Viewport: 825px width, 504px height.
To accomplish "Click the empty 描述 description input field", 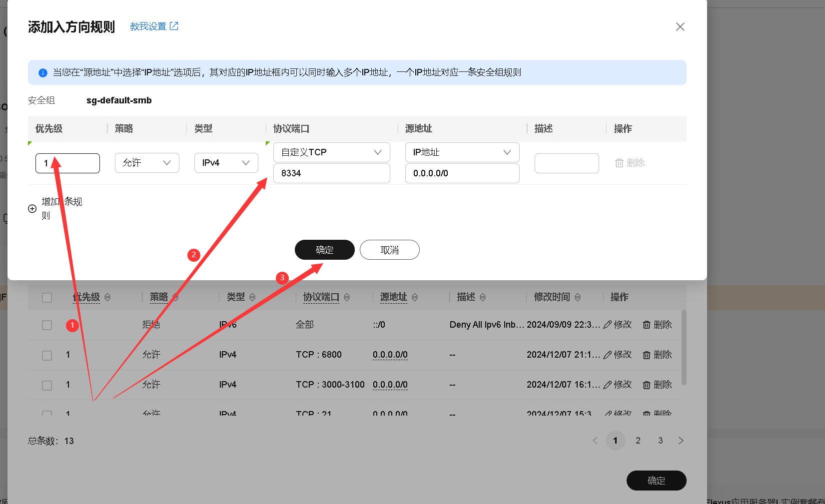I will [566, 163].
